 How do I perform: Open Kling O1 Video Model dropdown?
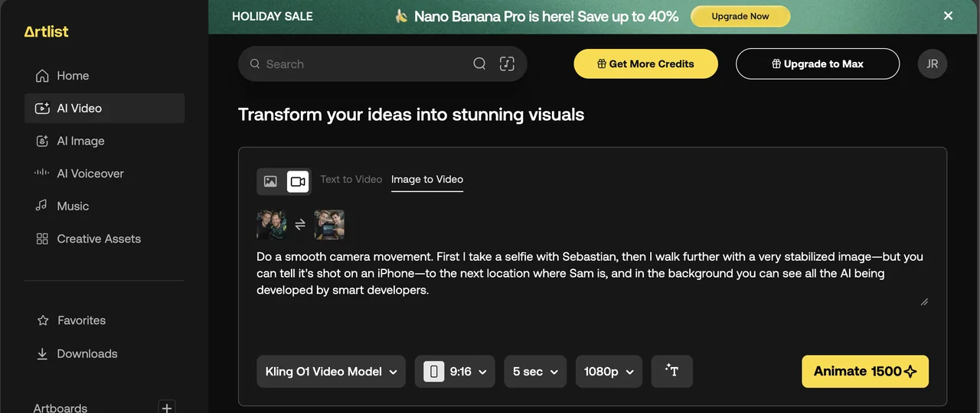coord(331,371)
